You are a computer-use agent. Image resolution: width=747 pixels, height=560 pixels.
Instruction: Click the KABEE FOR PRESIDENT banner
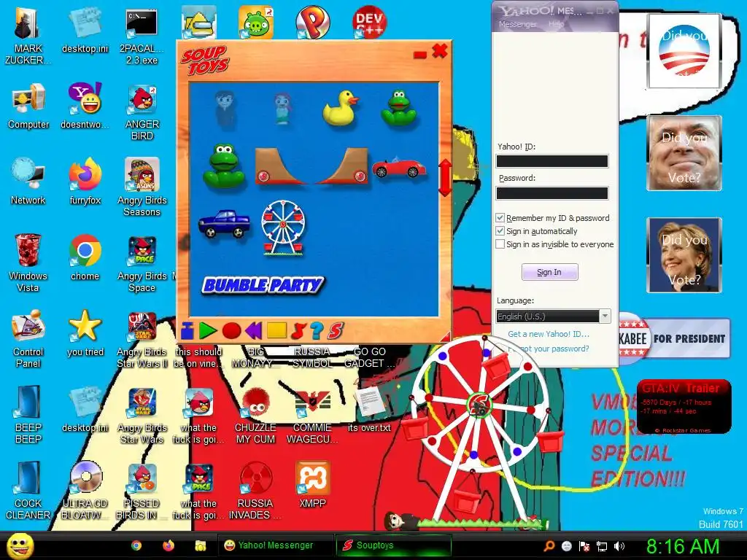coord(675,338)
